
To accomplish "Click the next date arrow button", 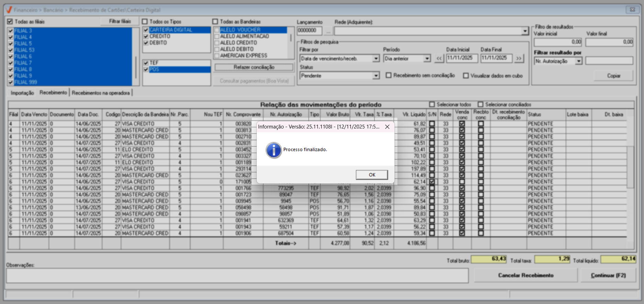I will (519, 58).
